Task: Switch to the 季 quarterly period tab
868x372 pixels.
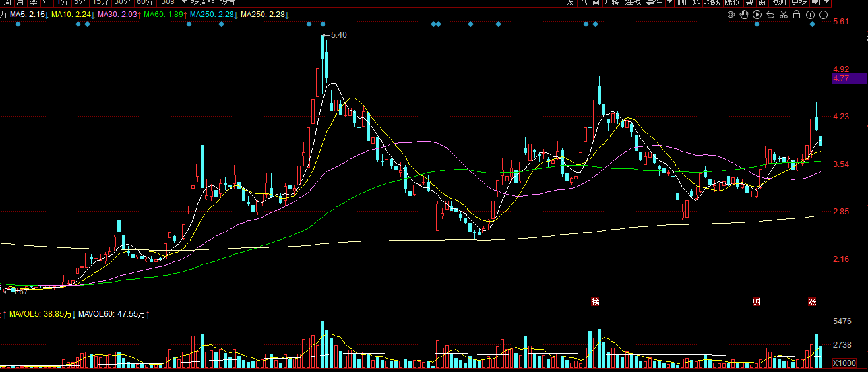Action: (34, 3)
